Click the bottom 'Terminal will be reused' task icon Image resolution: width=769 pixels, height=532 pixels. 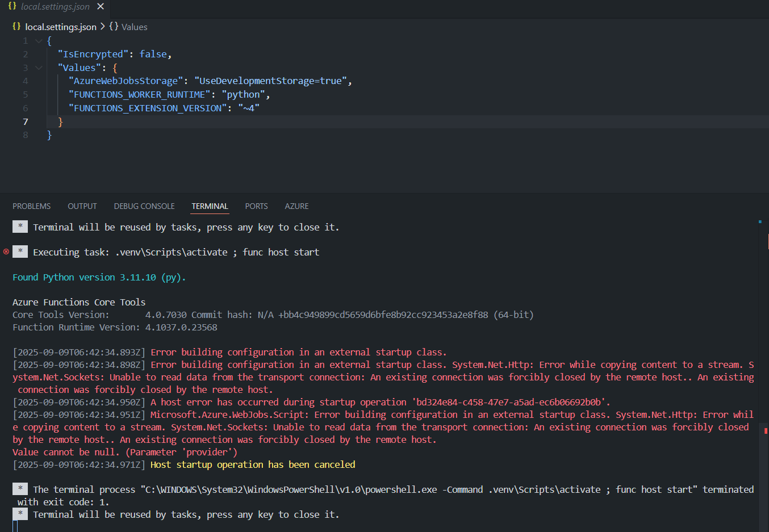[20, 514]
